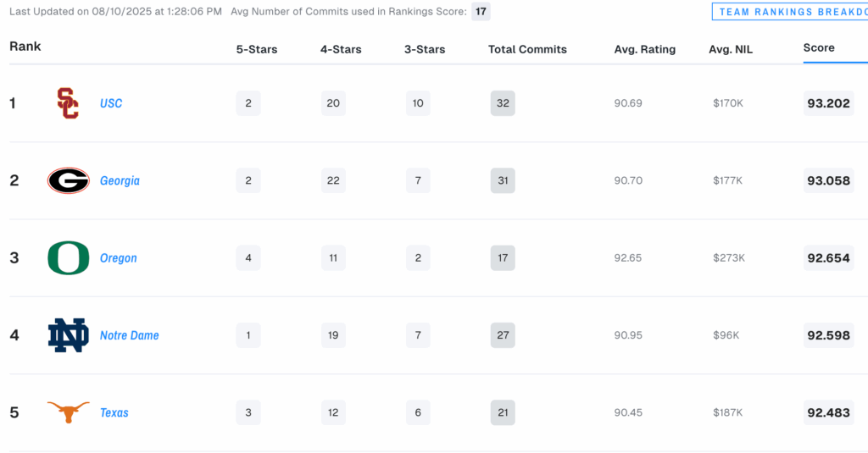Click the Notre Dame ND logo
The width and height of the screenshot is (868, 453).
coord(68,335)
